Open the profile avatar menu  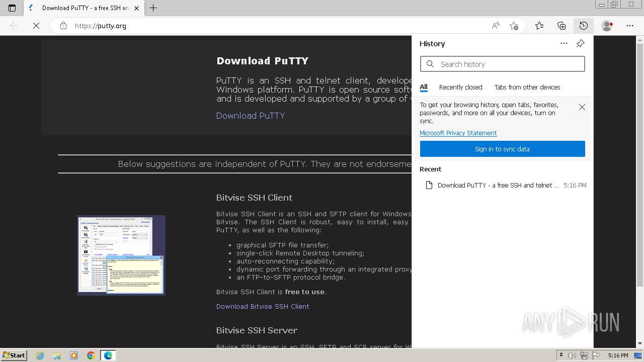point(607,26)
